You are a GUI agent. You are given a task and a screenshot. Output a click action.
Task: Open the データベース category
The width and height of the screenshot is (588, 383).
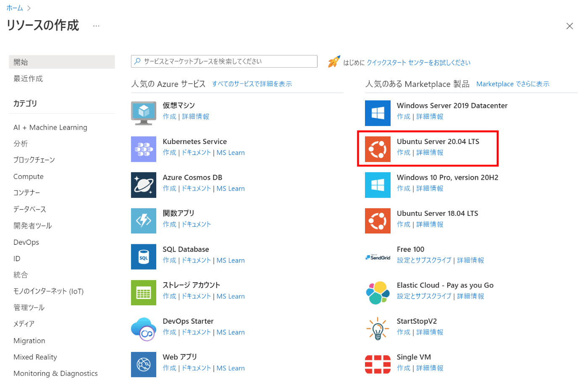tap(30, 209)
